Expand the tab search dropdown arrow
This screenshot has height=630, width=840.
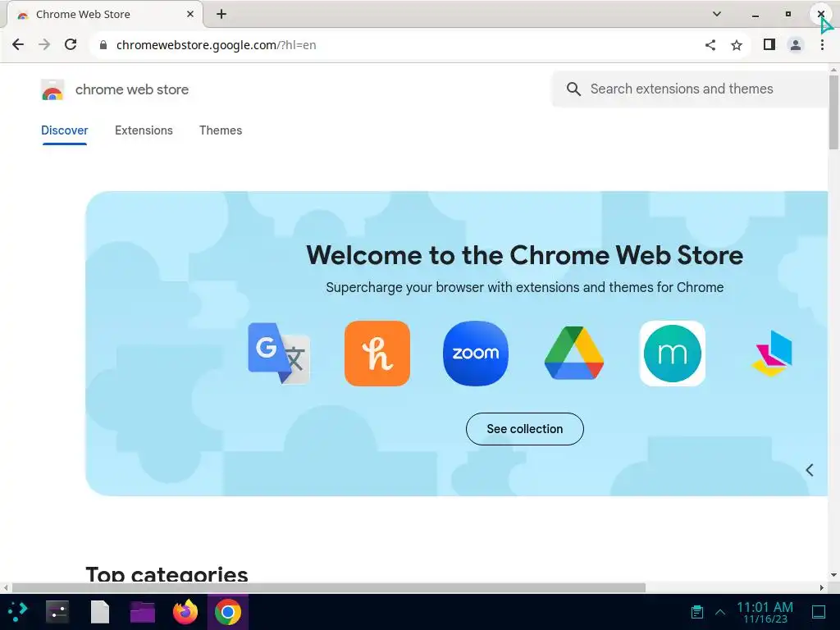(717, 15)
